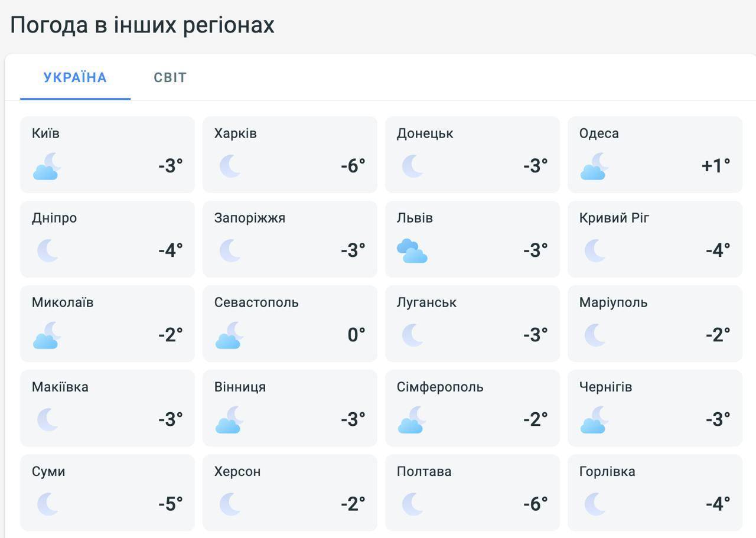This screenshot has width=756, height=538.
Task: Select the Маріуполь city name
Action: click(613, 302)
